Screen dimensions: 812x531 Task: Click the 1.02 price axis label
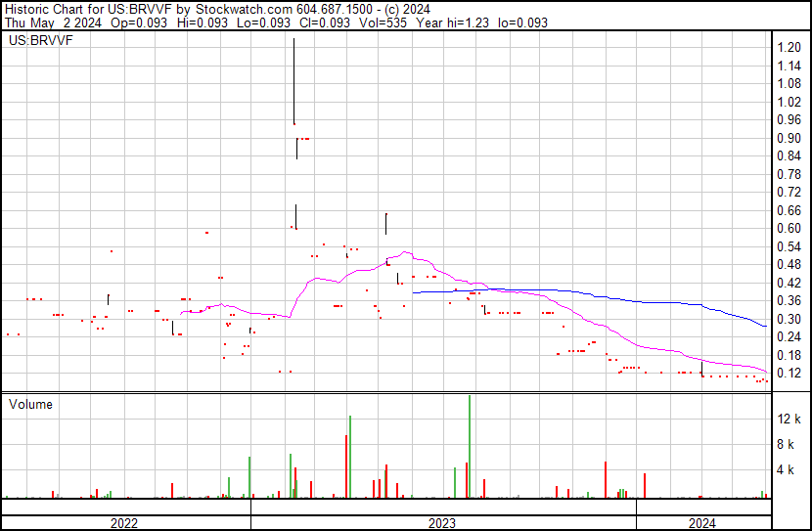(789, 102)
